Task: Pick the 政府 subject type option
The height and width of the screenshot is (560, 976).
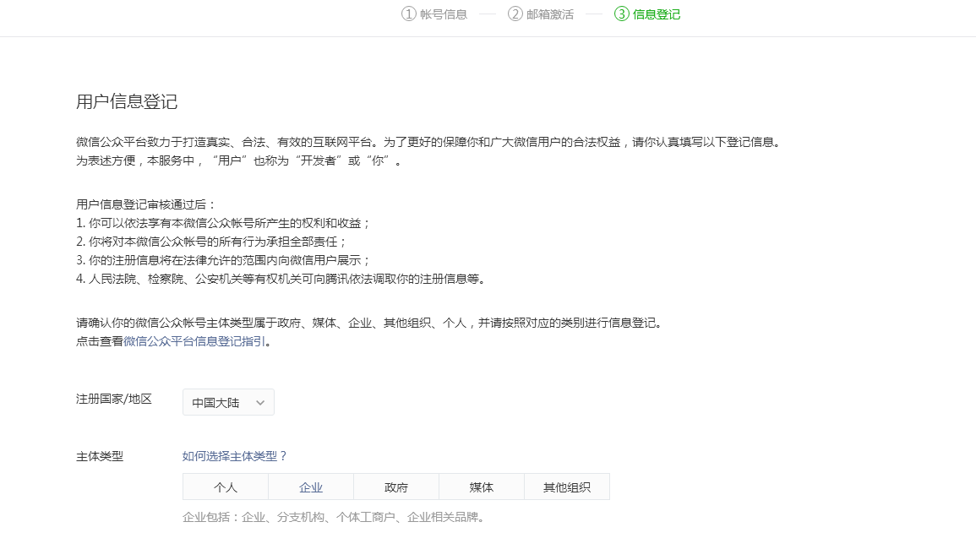Action: click(396, 487)
